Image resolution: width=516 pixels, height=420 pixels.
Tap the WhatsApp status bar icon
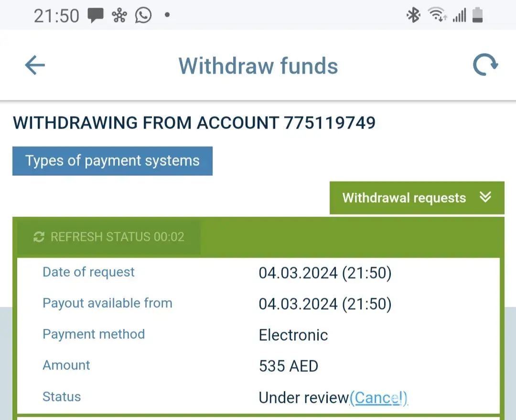[143, 16]
